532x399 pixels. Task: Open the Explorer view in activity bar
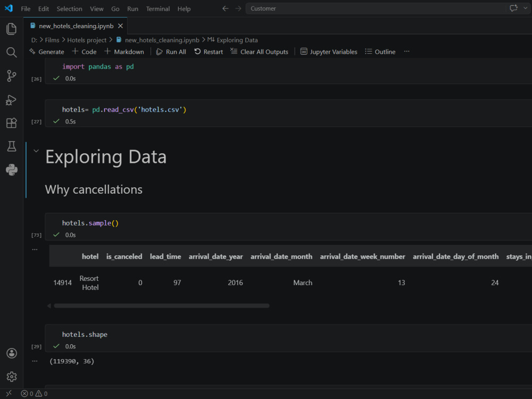click(12, 29)
